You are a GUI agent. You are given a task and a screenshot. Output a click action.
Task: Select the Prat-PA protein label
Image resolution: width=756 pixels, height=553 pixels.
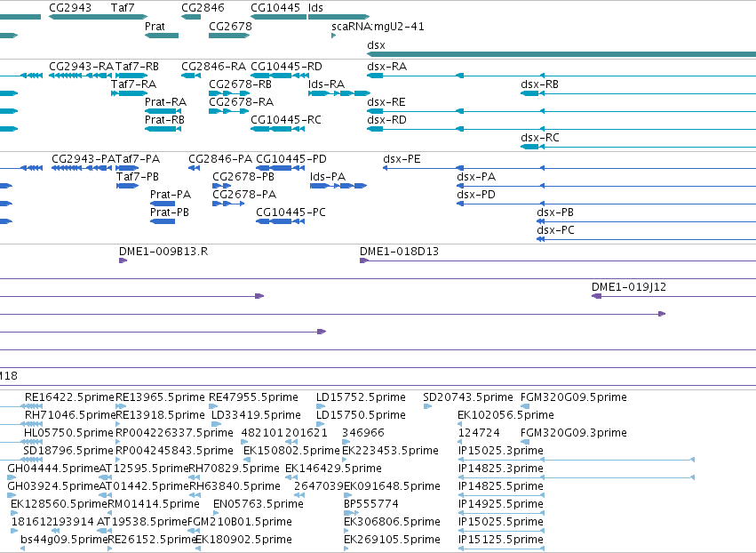[x=171, y=195]
